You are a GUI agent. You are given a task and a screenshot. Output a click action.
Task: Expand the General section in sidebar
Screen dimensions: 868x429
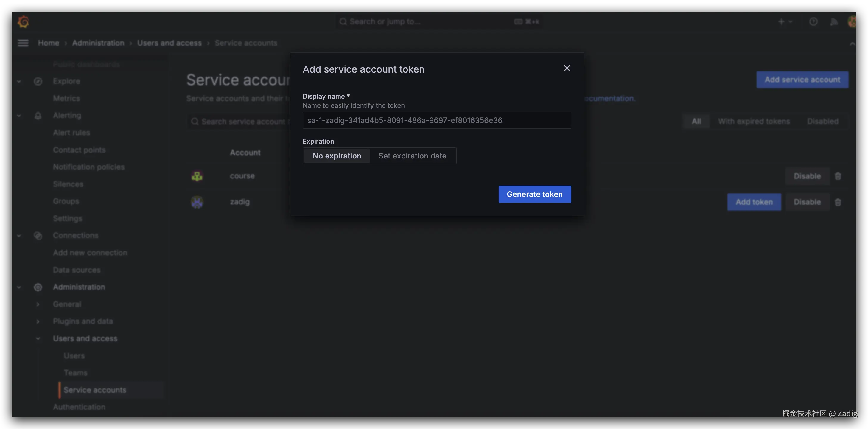pyautogui.click(x=38, y=304)
